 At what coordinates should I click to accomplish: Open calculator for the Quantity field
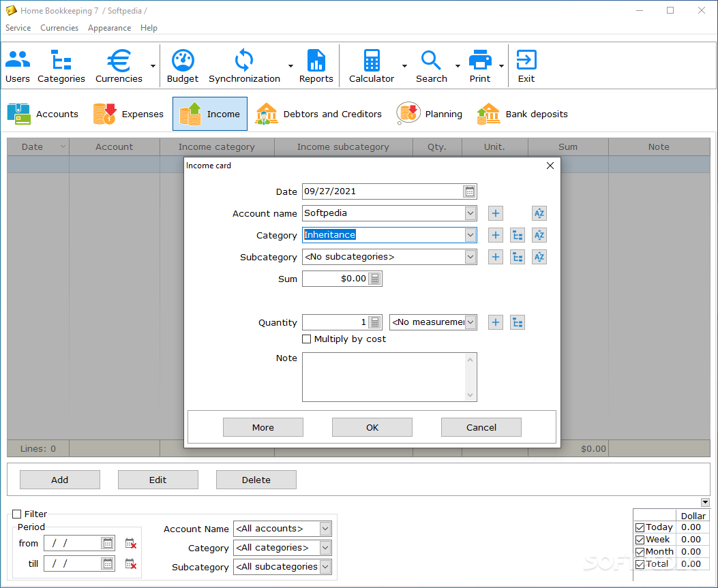tap(375, 322)
